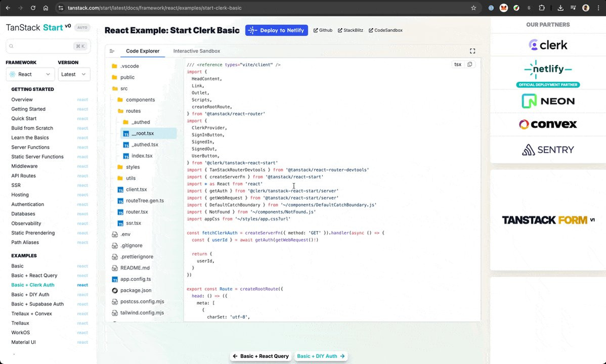Image resolution: width=606 pixels, height=364 pixels.
Task: Open the Framework React dropdown
Action: coord(30,74)
